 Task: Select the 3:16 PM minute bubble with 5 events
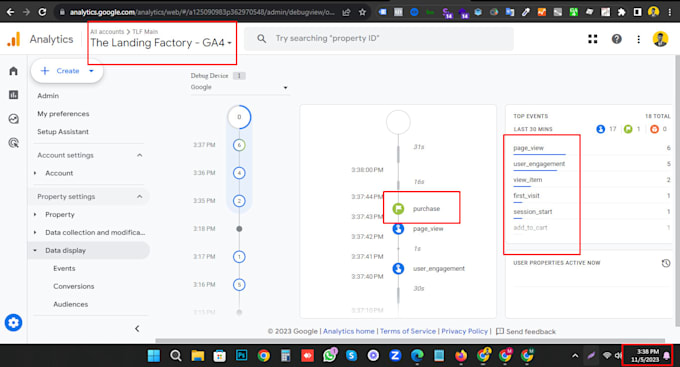point(239,285)
